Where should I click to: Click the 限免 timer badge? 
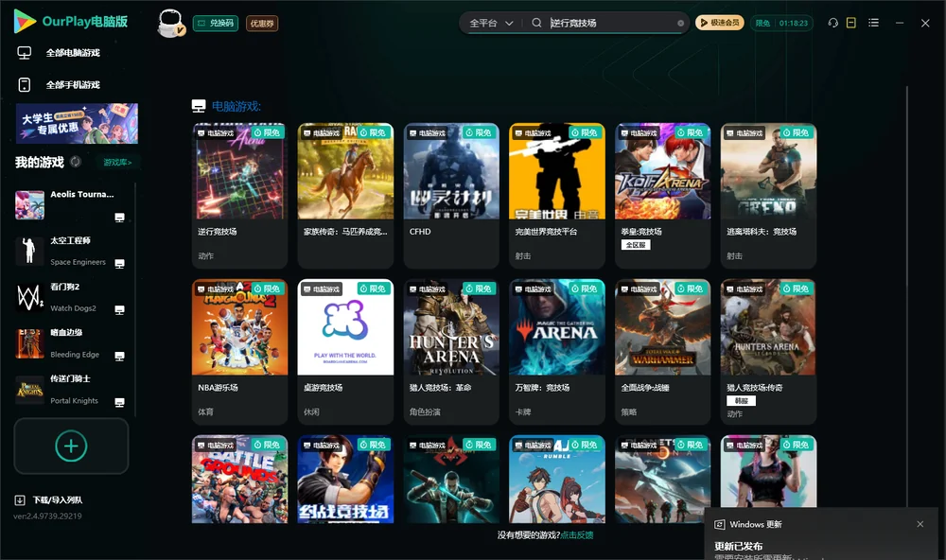click(x=781, y=23)
